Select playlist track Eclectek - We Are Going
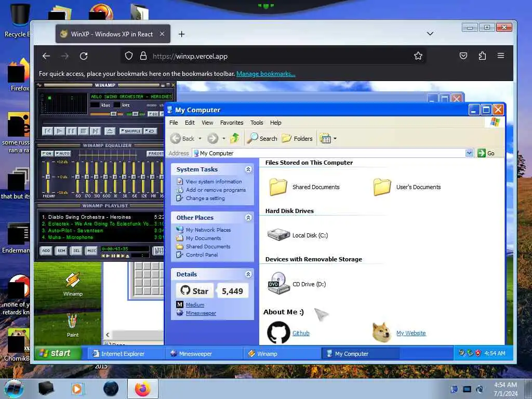The width and height of the screenshot is (532, 399). 102,223
